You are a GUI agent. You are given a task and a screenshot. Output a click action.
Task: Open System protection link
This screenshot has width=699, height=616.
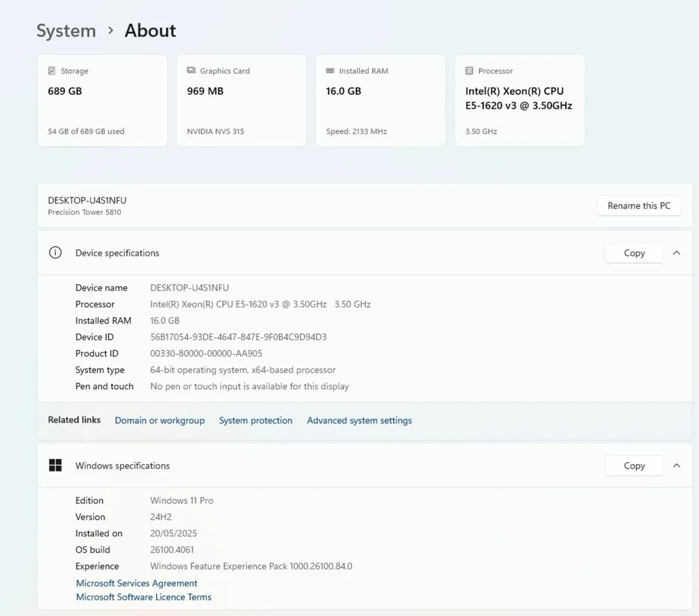(256, 420)
